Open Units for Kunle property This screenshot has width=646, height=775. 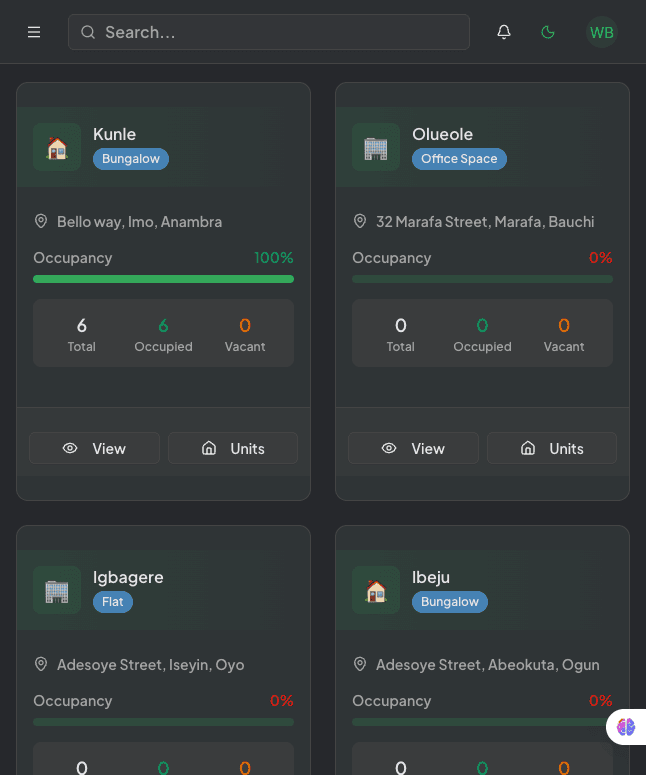coord(233,448)
